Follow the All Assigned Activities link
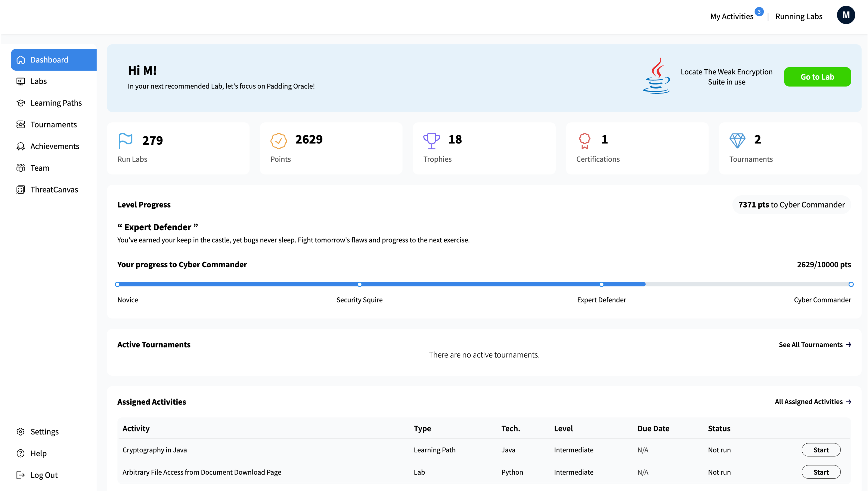Viewport: 868px width, 492px height. pyautogui.click(x=813, y=402)
